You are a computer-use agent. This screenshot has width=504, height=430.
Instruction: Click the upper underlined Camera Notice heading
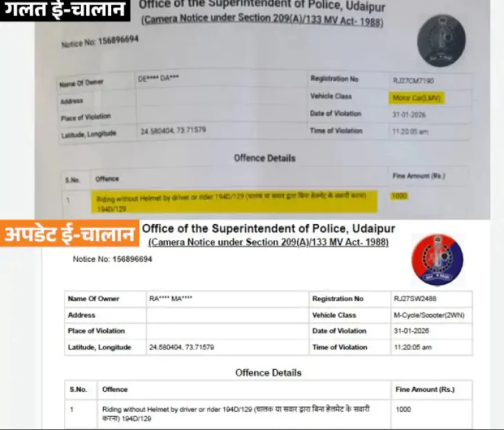(x=262, y=21)
